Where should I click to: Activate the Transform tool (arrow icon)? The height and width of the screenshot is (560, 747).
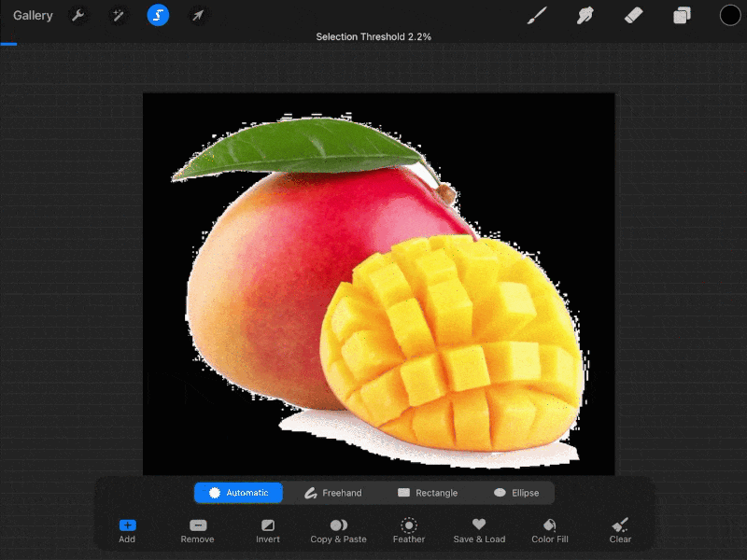pyautogui.click(x=197, y=15)
